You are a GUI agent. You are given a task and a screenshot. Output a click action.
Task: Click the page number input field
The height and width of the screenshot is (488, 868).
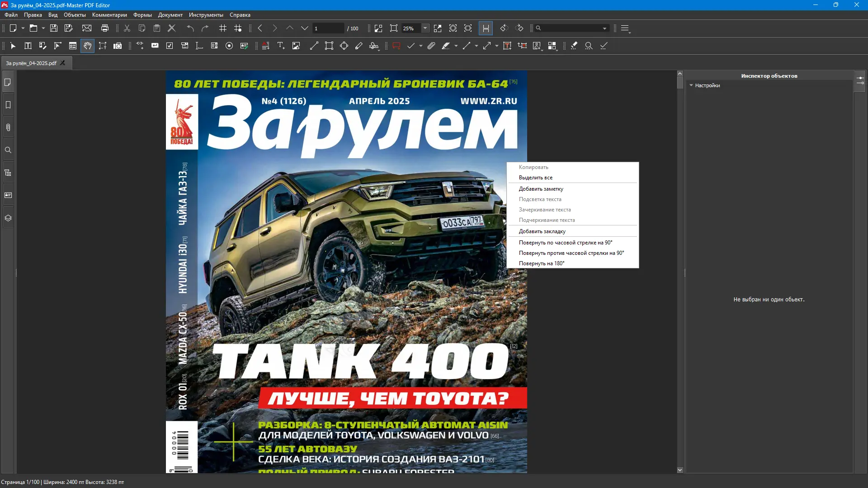pyautogui.click(x=328, y=28)
